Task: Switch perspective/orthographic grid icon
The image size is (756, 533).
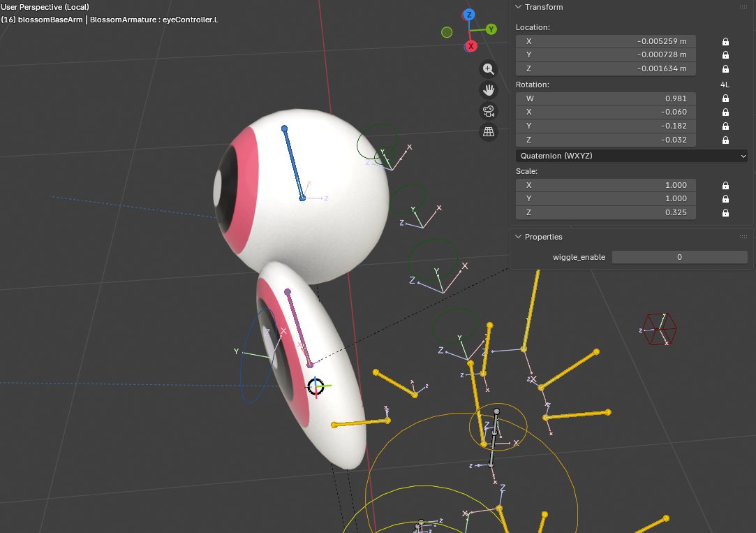Action: click(489, 132)
